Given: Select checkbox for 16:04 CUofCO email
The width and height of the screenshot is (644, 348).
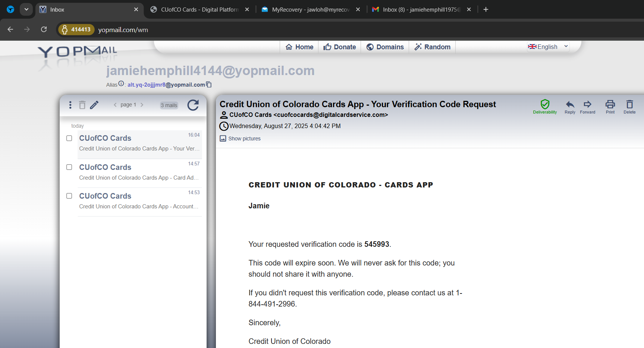Looking at the screenshot, I should 69,138.
